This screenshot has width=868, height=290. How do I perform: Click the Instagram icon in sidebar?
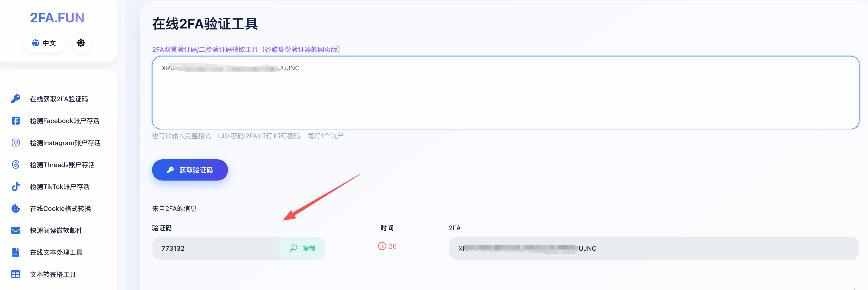(x=16, y=143)
